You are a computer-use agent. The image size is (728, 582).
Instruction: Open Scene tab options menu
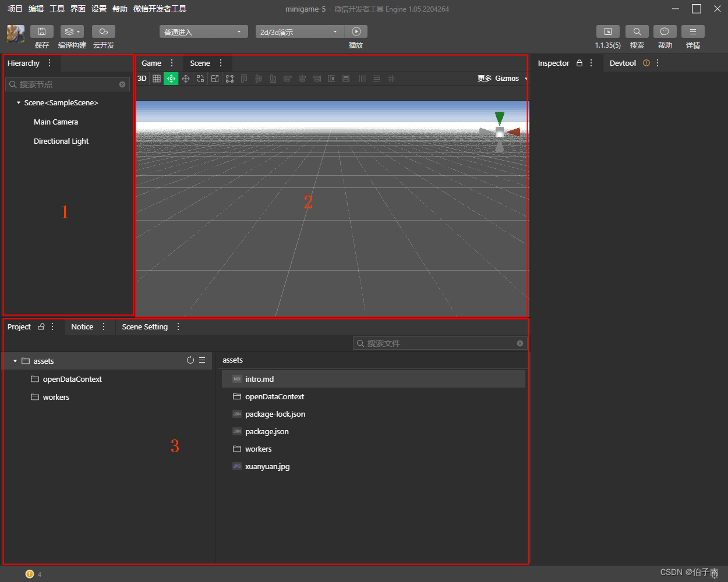(x=221, y=63)
